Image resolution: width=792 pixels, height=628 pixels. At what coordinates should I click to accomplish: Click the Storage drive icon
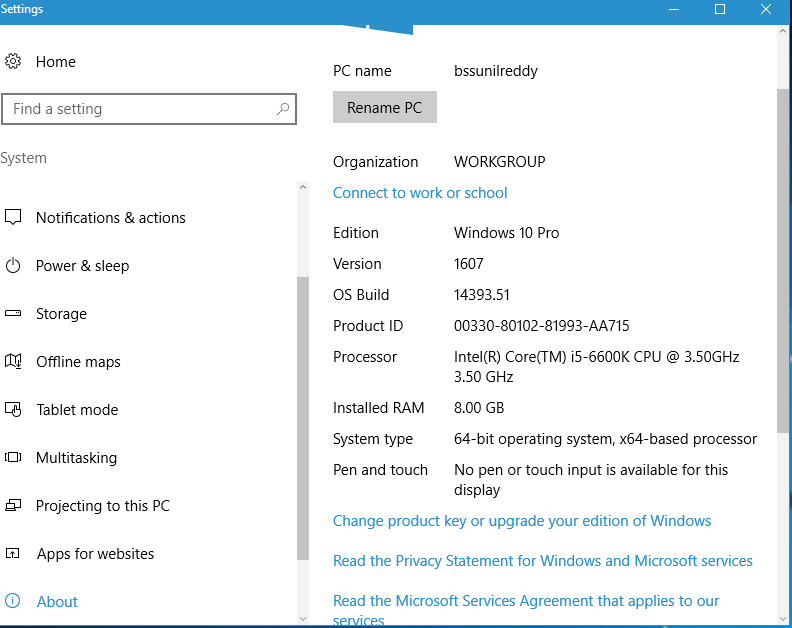[13, 313]
